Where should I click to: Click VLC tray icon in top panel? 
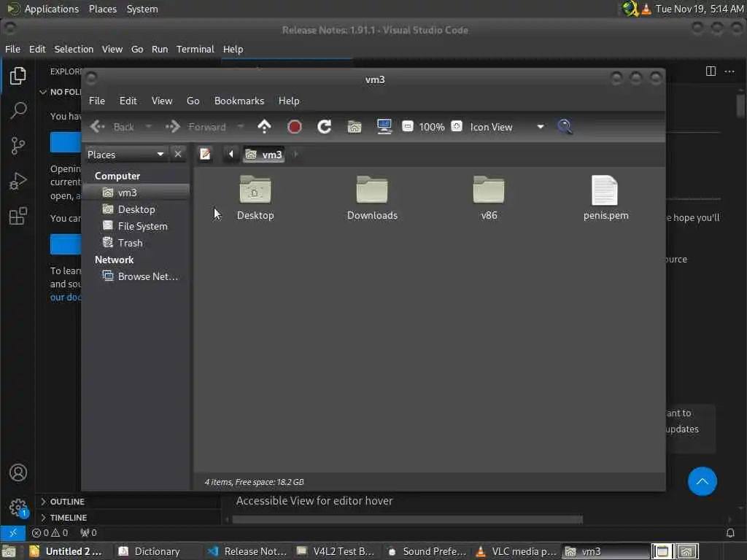tap(646, 9)
